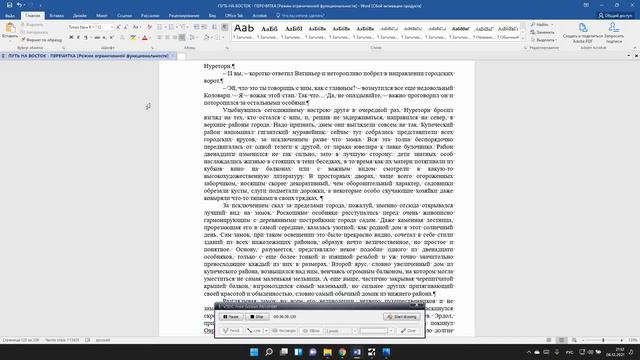Apply yellow text highlight color

(x=133, y=38)
